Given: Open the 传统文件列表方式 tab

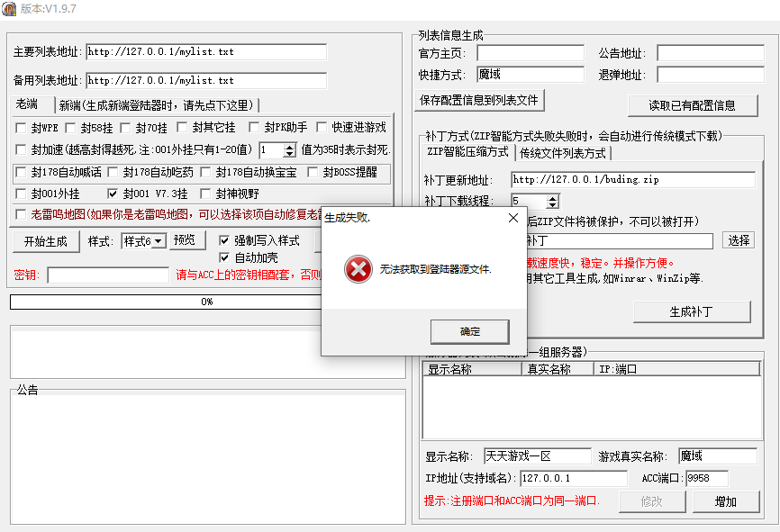Looking at the screenshot, I should click(x=563, y=153).
